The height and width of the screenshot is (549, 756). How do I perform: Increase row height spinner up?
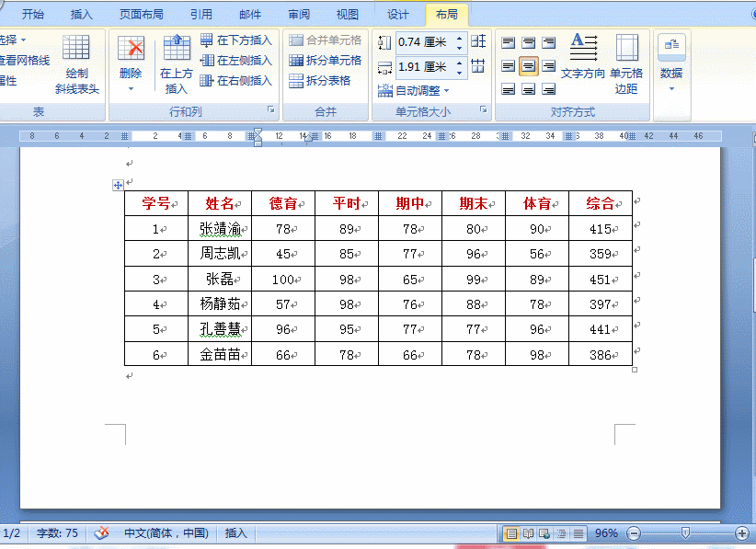coord(460,38)
